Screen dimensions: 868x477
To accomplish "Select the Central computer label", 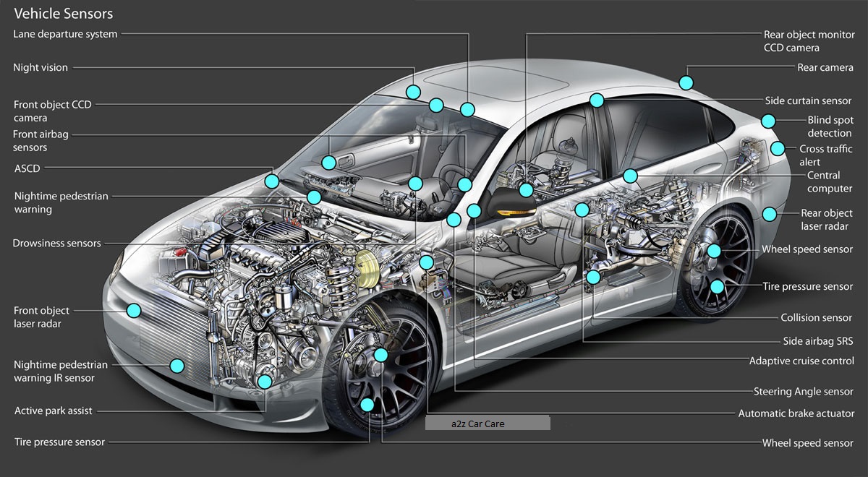I will 829,182.
